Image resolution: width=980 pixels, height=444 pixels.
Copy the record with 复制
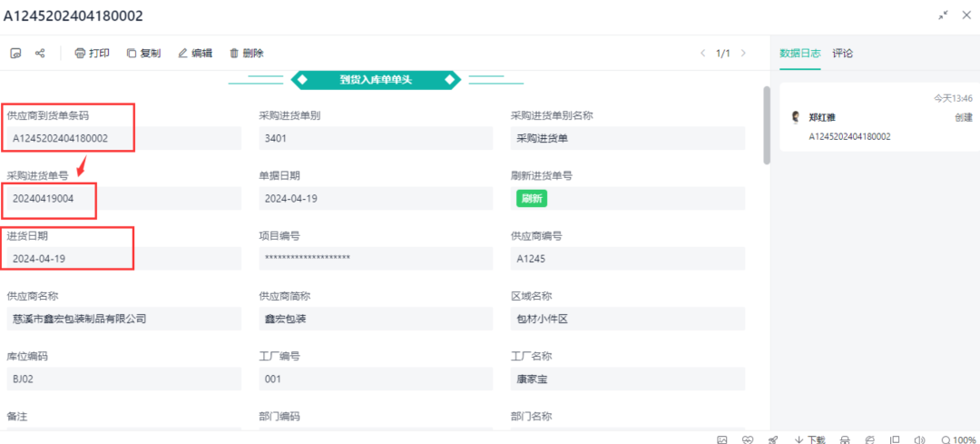point(143,54)
